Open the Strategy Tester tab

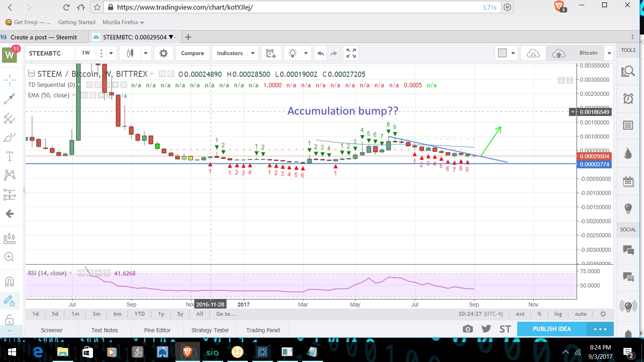tap(210, 330)
